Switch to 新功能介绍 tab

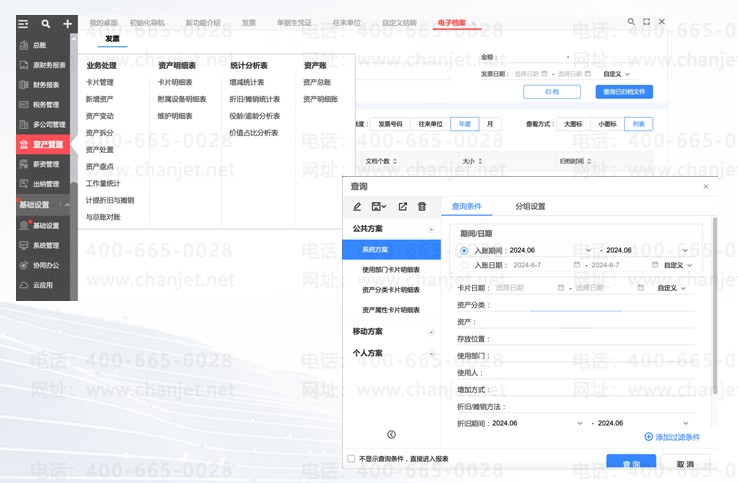pos(203,23)
